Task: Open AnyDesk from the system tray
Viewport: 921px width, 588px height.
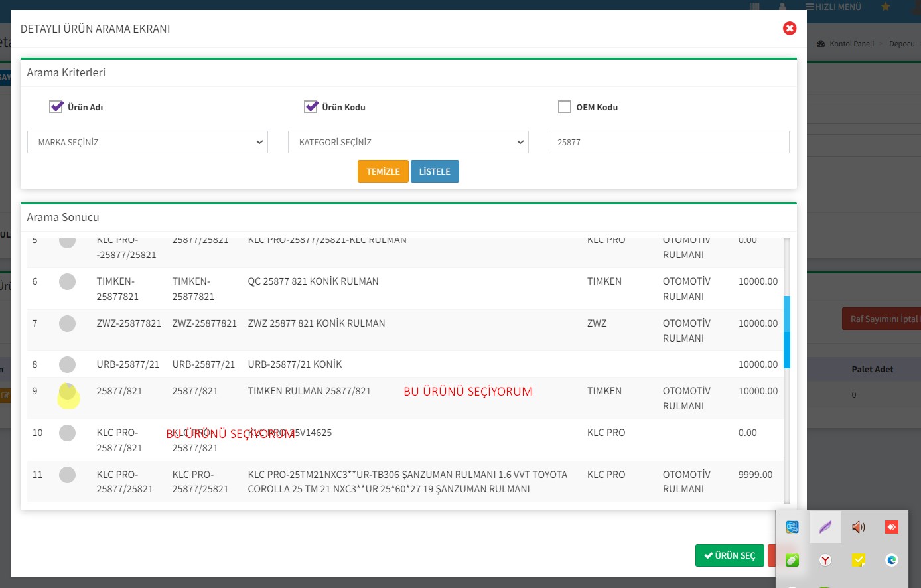Action: [891, 527]
